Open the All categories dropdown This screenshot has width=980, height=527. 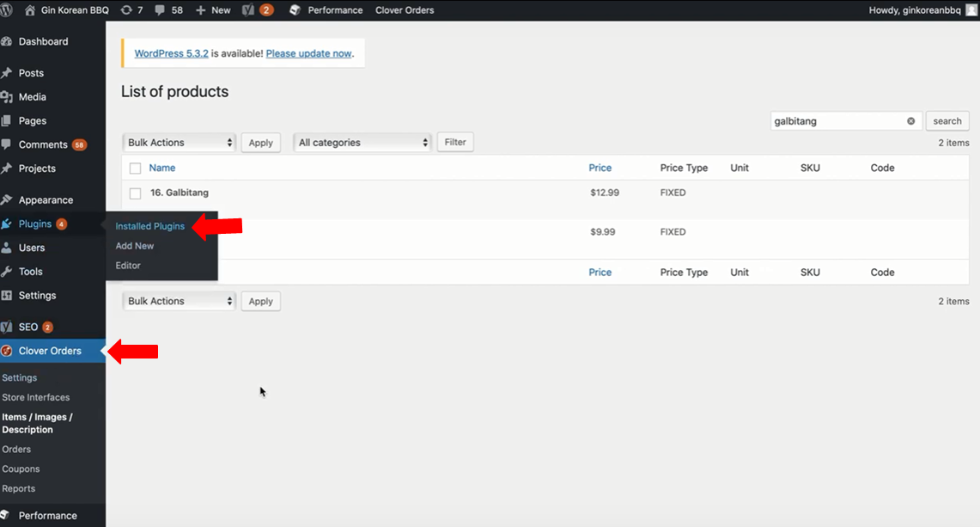click(x=362, y=142)
